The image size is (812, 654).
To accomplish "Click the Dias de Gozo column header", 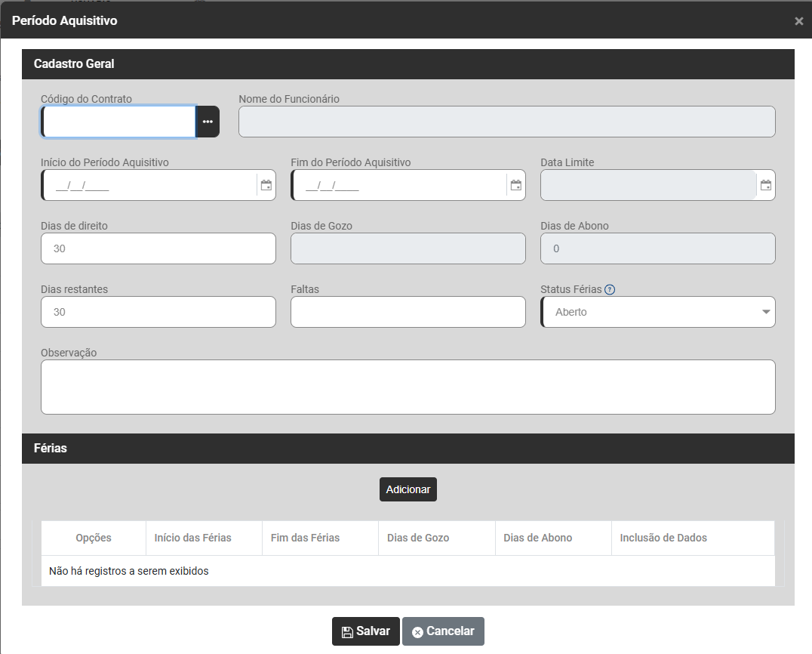I will pos(418,538).
